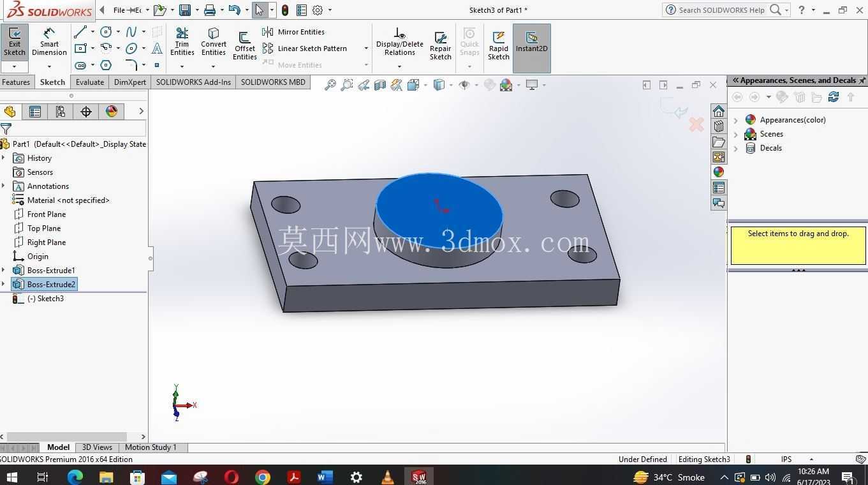
Task: Switch to the Evaluate tab
Action: coord(90,82)
